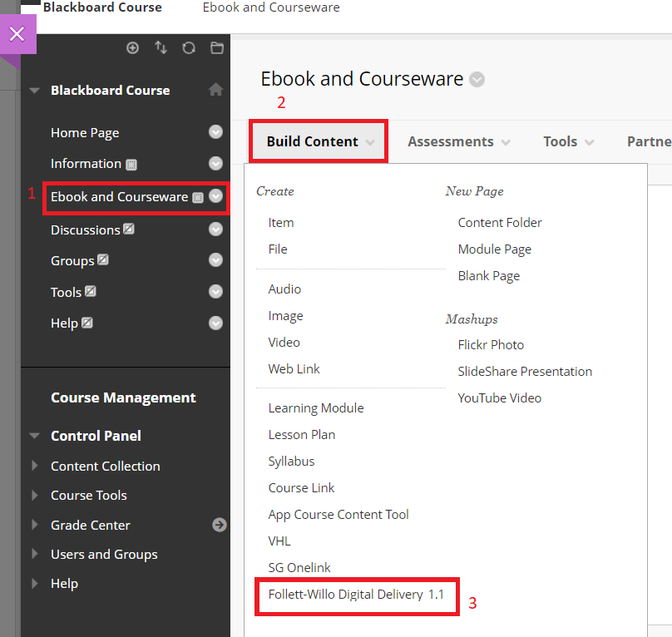Choose Video from Build Content menu

click(x=284, y=343)
